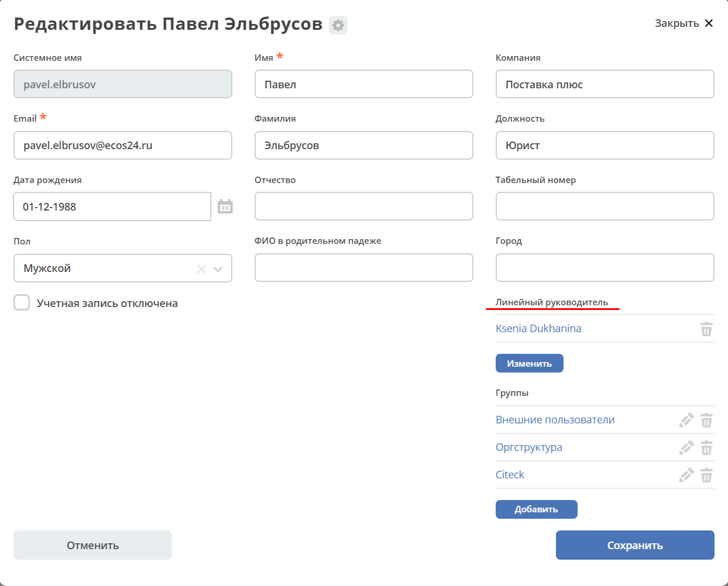Remove the Citeck group
The image size is (728, 586).
pyautogui.click(x=706, y=475)
